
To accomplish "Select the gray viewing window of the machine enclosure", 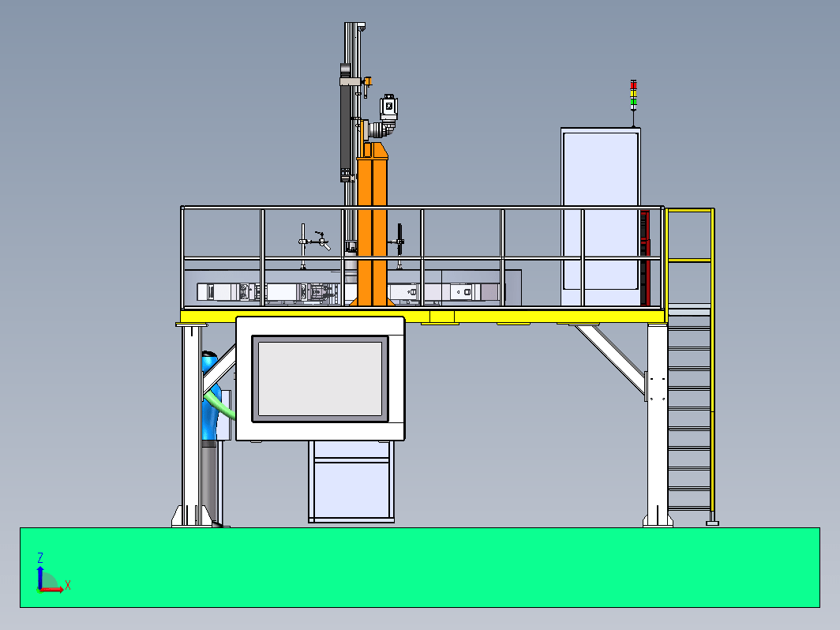I will click(320, 379).
